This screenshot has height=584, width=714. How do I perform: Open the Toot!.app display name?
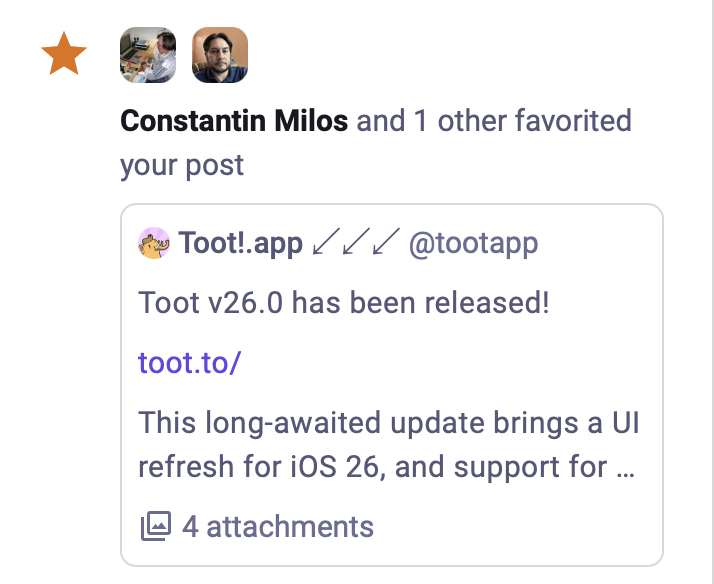click(x=240, y=244)
